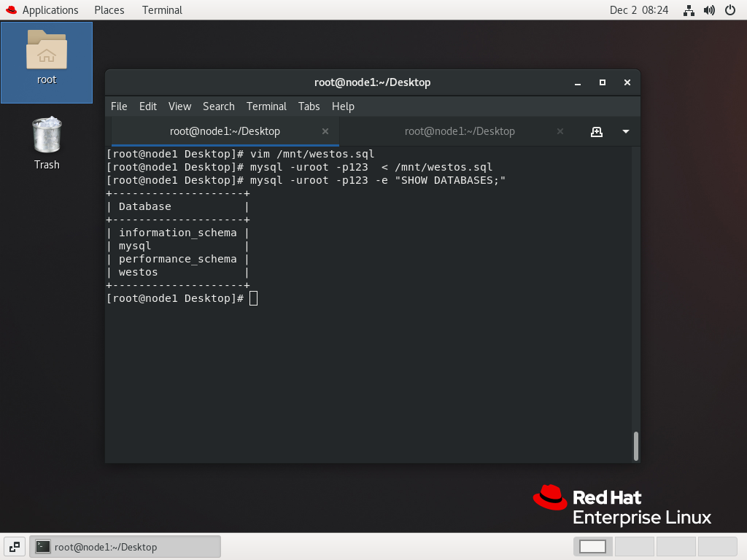
Task: Click the 'vim /mnt/westos.sql' command line
Action: coord(241,155)
